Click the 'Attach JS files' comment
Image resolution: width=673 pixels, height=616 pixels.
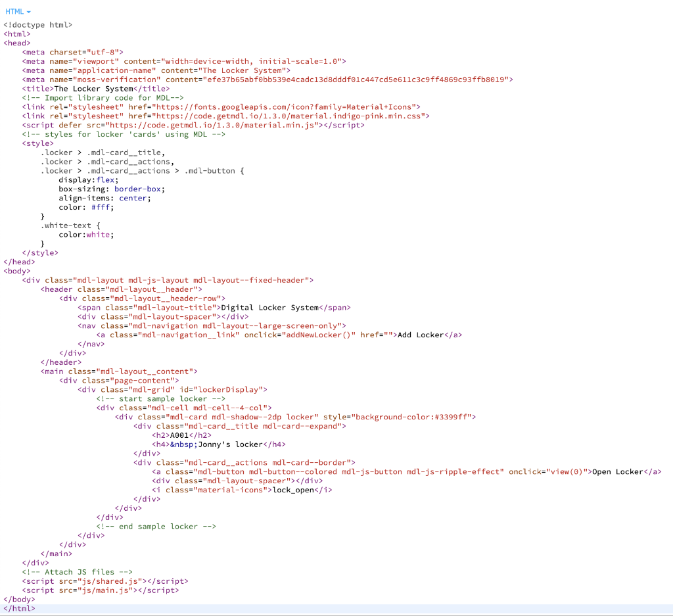78,572
